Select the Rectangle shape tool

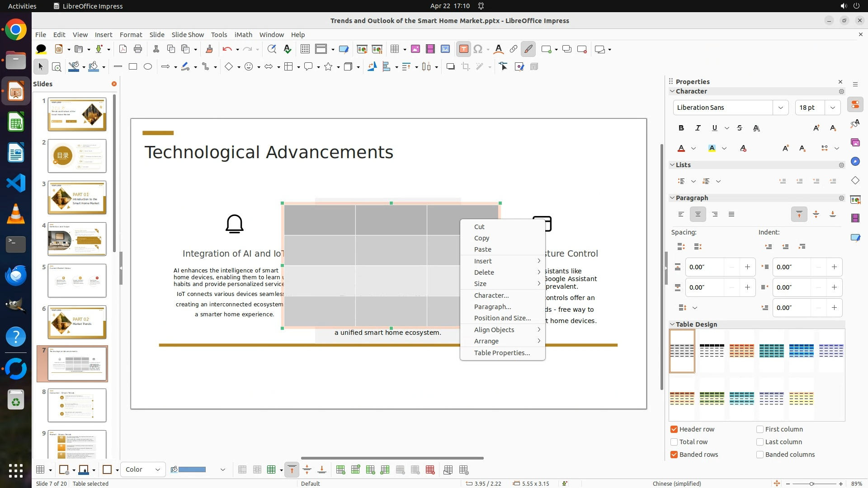133,67
